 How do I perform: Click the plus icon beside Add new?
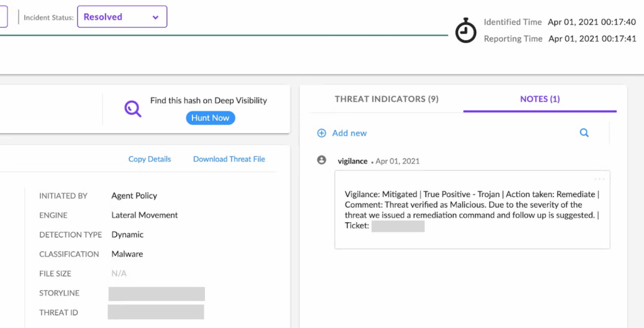321,133
